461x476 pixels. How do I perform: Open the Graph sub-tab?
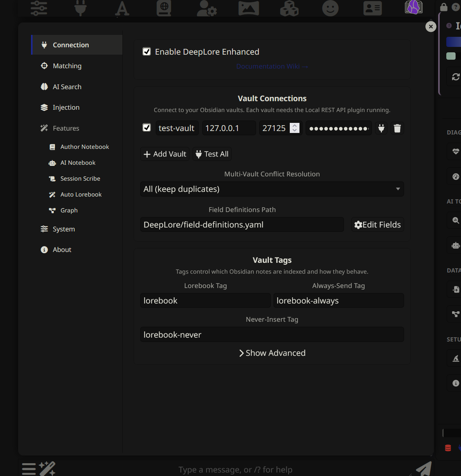point(64,210)
